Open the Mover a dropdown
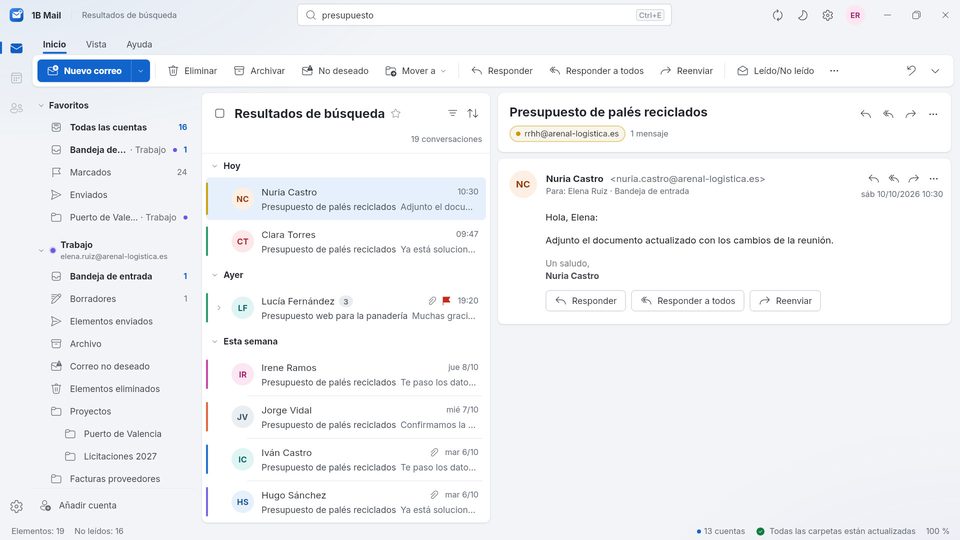 click(416, 71)
